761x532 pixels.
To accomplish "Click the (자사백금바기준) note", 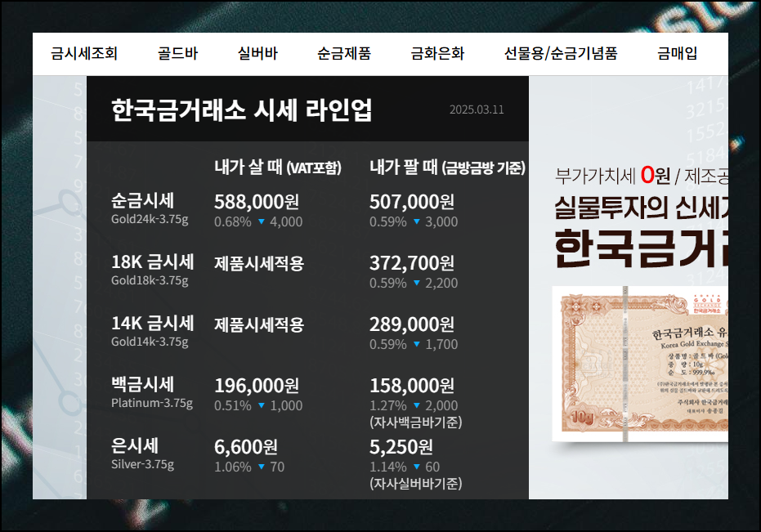I will tap(416, 422).
